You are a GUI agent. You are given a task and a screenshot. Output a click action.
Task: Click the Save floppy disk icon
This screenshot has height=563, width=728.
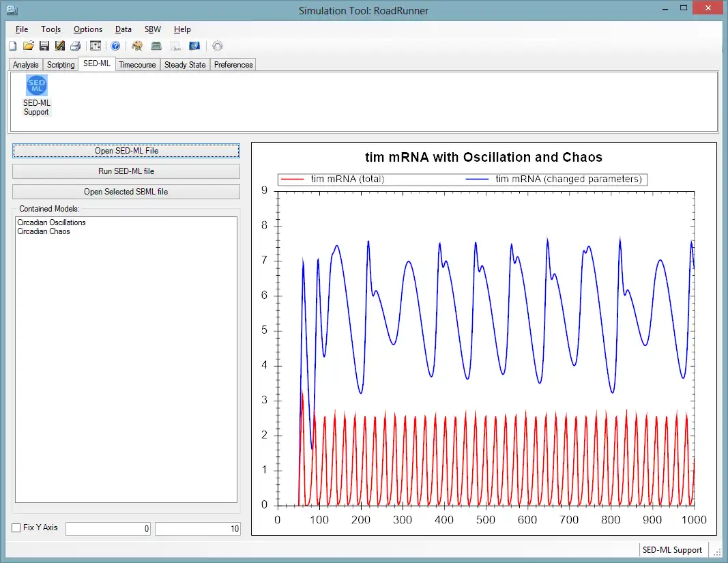[x=44, y=46]
